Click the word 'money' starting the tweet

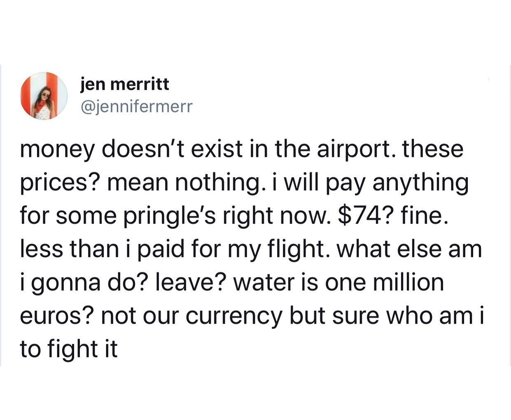[x=58, y=149]
